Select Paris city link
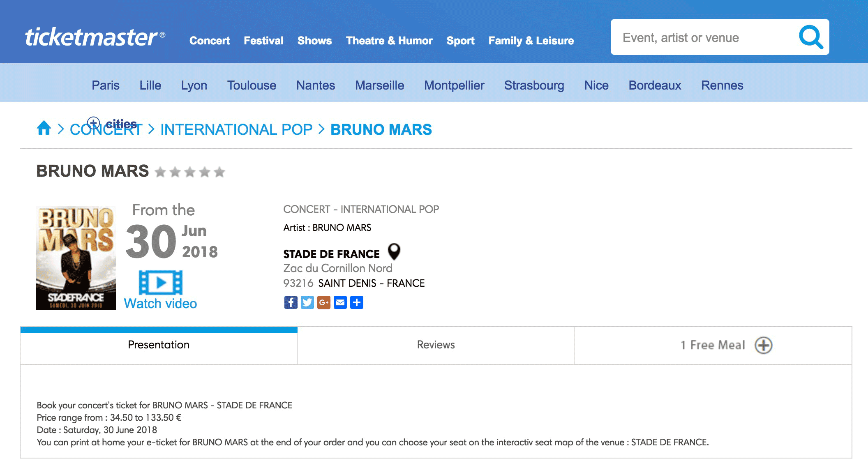 tap(106, 85)
